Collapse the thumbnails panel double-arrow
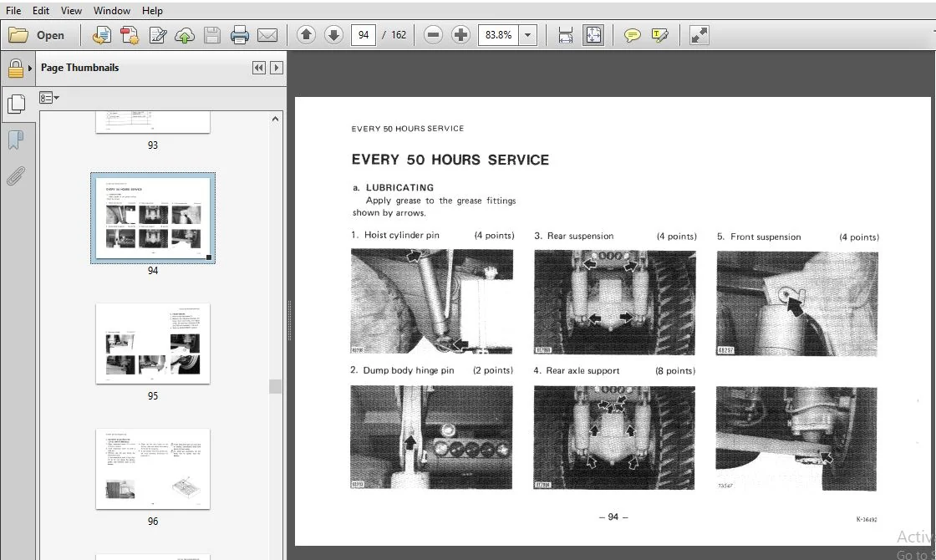Image resolution: width=936 pixels, height=560 pixels. click(x=259, y=68)
